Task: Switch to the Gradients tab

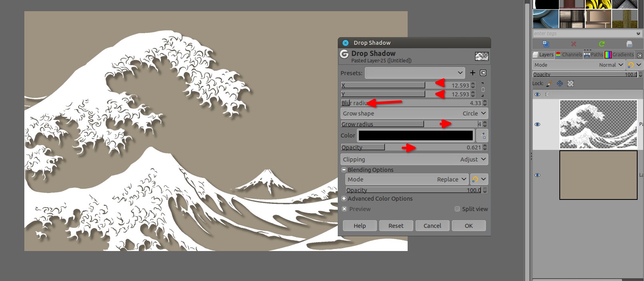Action: 619,55
